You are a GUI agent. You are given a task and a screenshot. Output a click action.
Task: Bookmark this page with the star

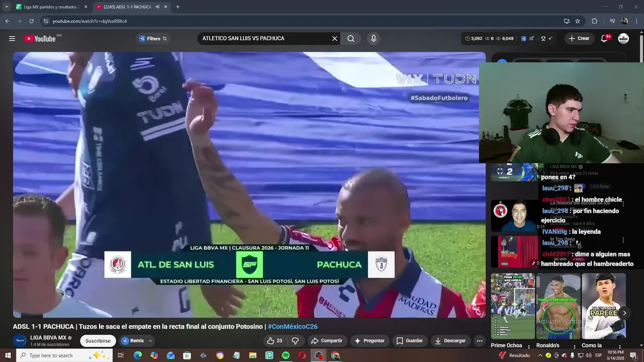point(578,21)
